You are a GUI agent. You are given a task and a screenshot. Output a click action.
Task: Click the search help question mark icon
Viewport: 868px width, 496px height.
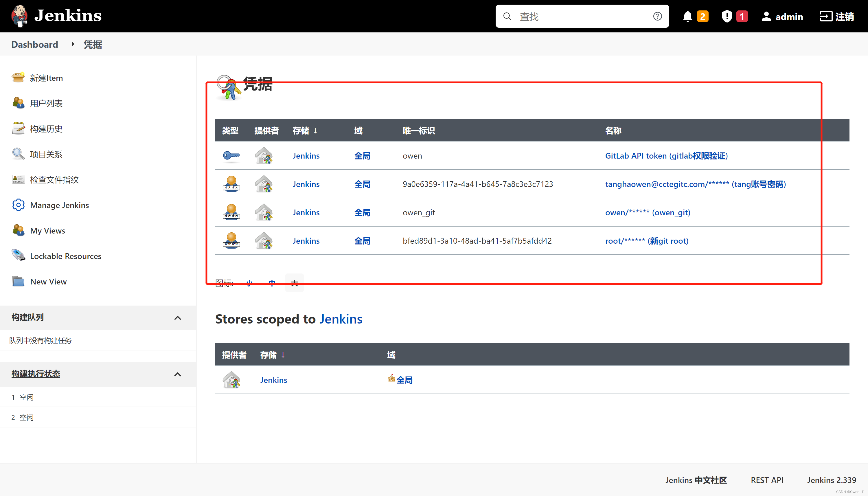pyautogui.click(x=657, y=16)
